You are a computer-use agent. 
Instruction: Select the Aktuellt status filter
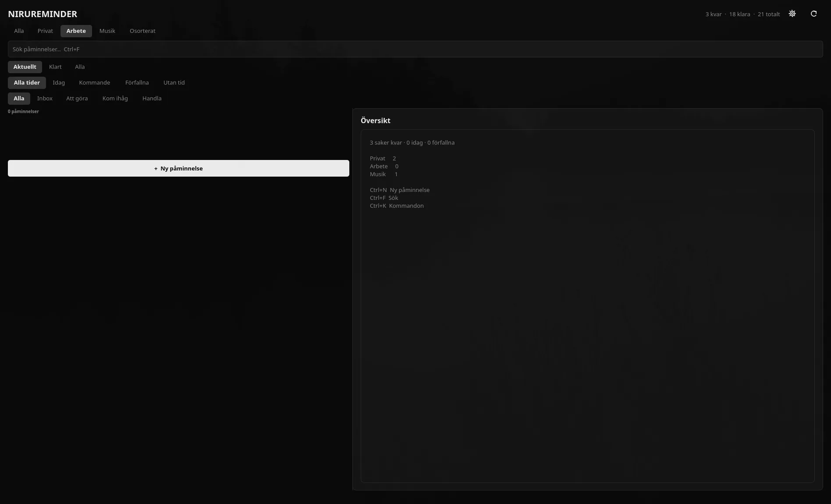pyautogui.click(x=25, y=67)
